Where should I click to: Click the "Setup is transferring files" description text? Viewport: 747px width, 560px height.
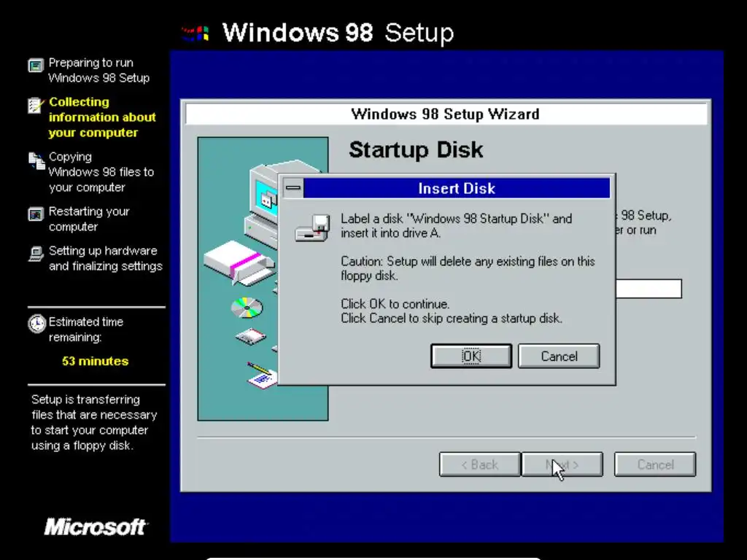point(94,422)
